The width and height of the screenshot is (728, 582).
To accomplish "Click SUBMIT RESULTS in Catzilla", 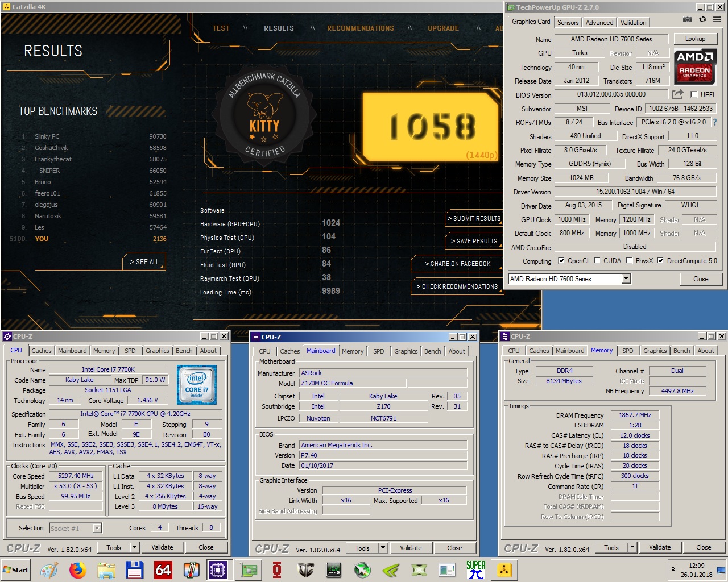I will point(474,218).
